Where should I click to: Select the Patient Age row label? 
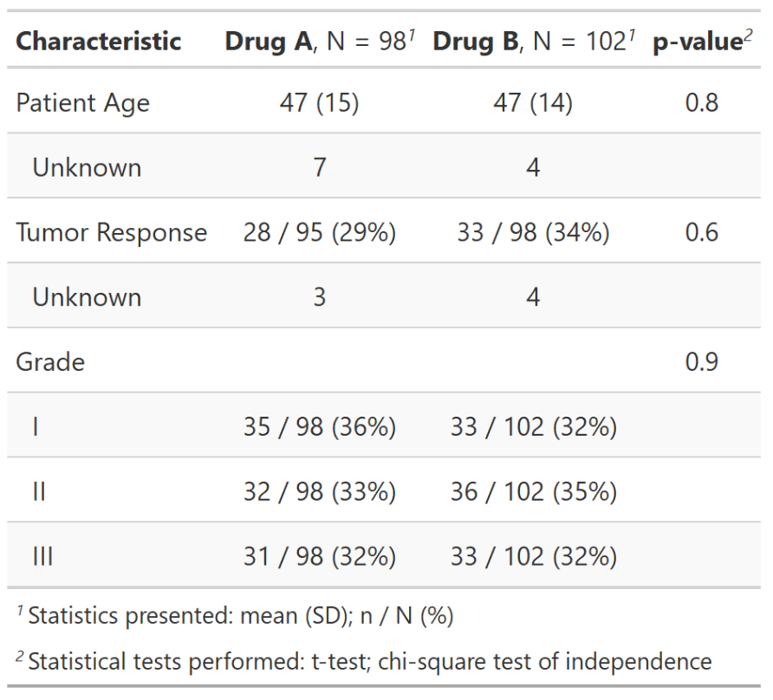83,103
